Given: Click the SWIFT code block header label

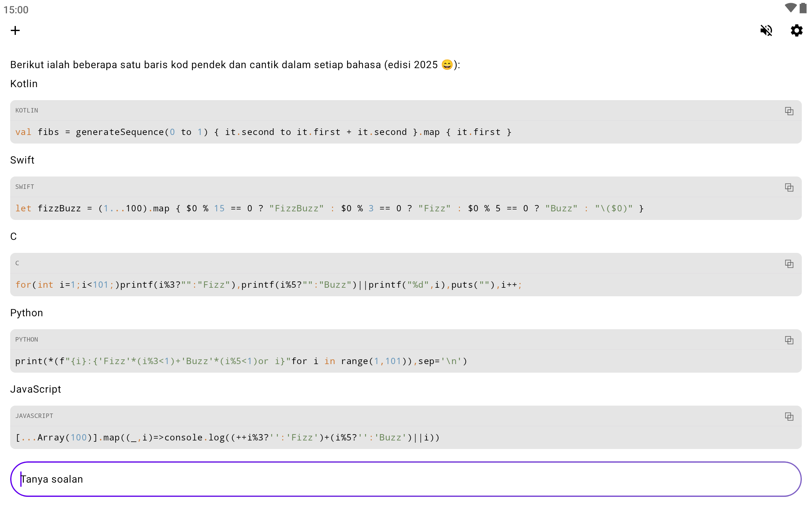Looking at the screenshot, I should 24,187.
